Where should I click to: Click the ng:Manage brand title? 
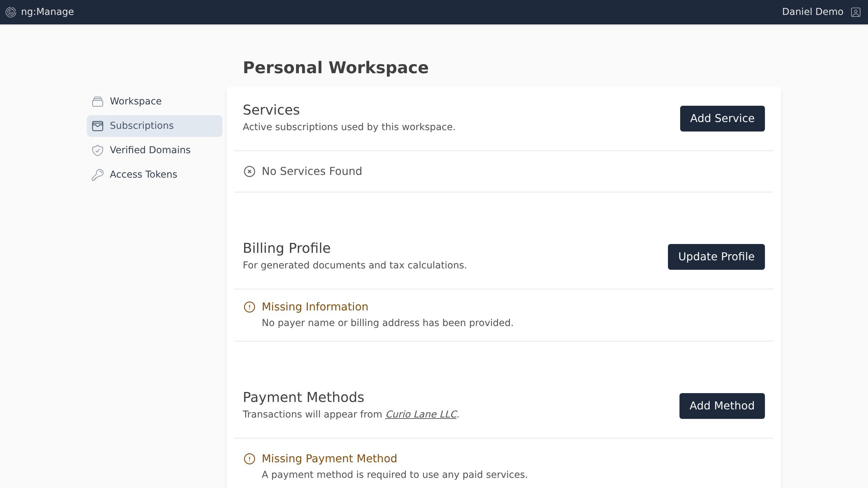(47, 12)
